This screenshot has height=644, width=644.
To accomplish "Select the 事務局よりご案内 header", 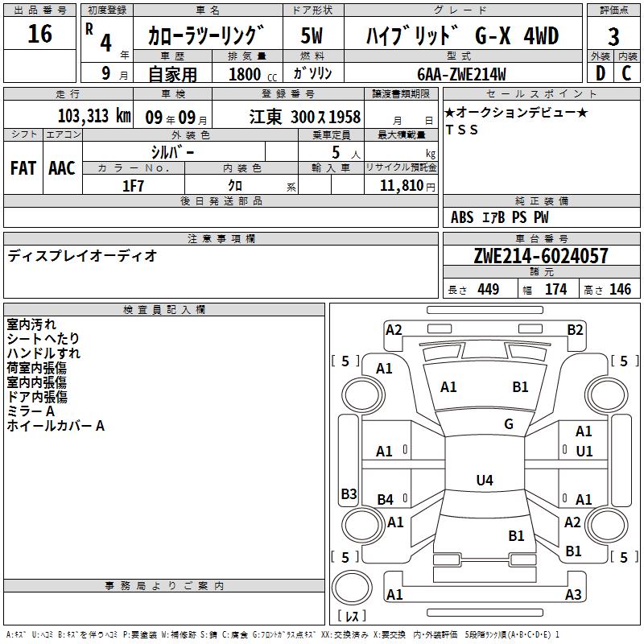I will (164, 586).
